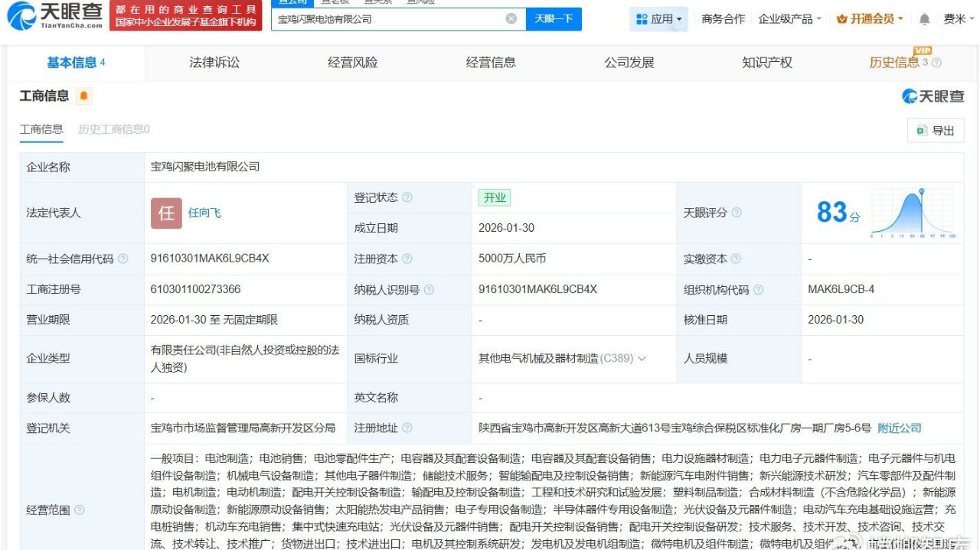Expand the 企业级产品 dropdown
Viewport: 980px width, 550px height.
(x=789, y=19)
